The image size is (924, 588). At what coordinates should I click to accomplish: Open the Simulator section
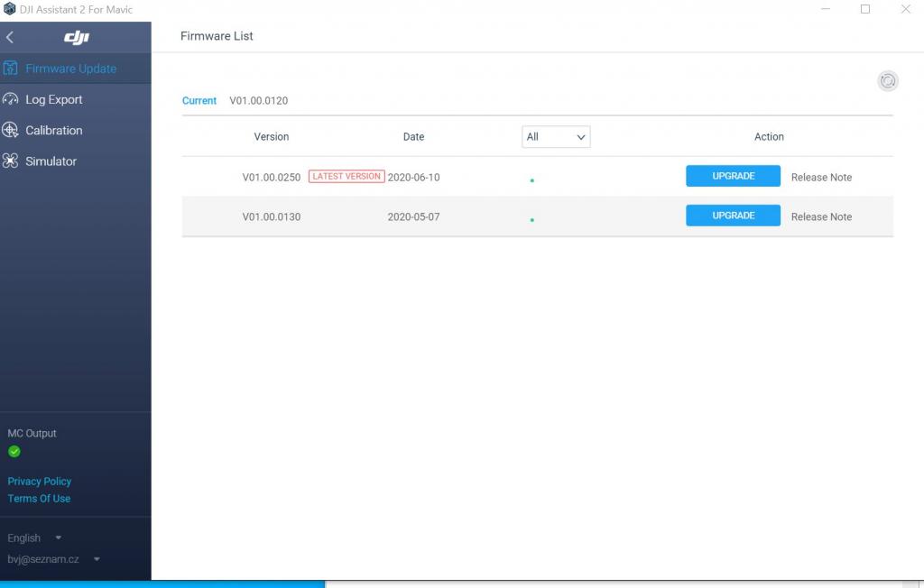(x=51, y=161)
